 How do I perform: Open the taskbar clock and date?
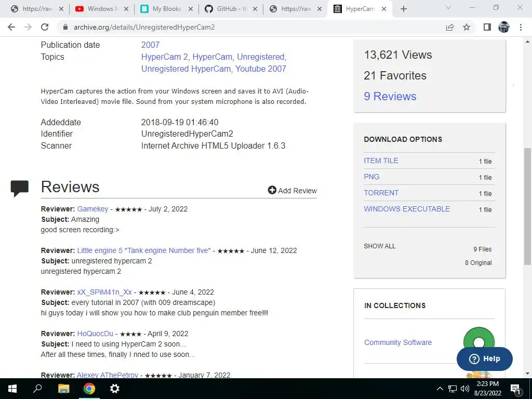pos(487,389)
